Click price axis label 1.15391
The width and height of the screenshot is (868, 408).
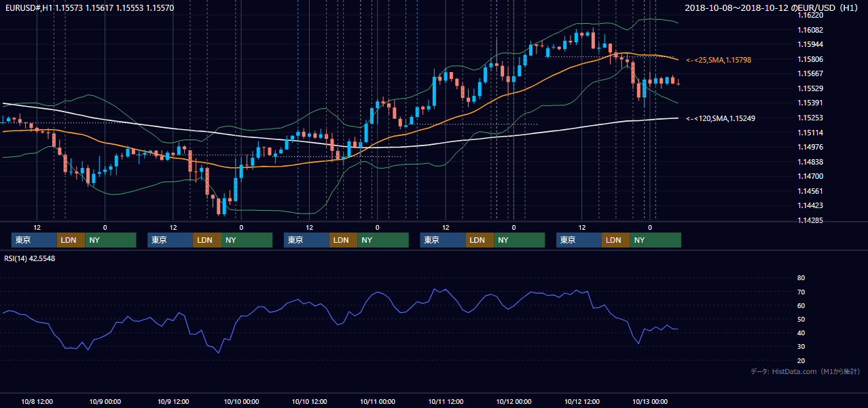(x=810, y=103)
